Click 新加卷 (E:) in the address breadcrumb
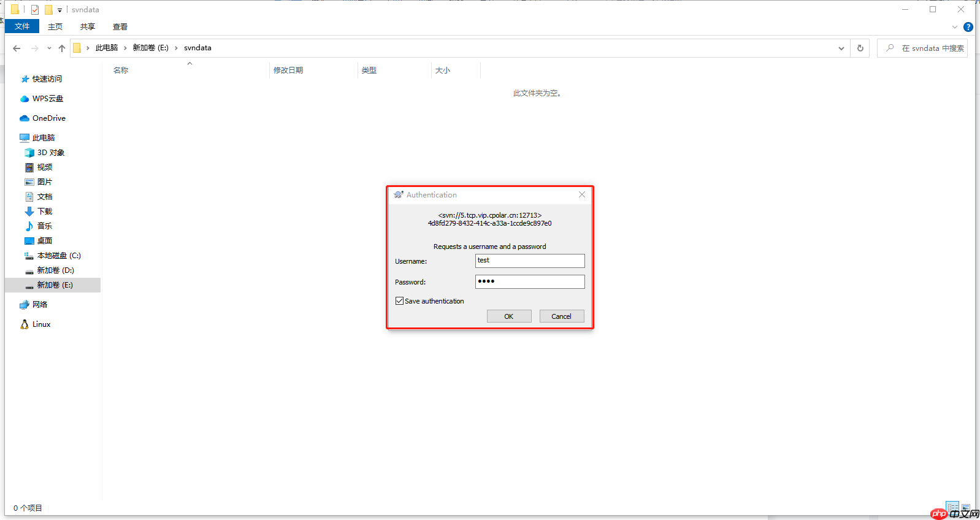This screenshot has width=980, height=520. click(151, 48)
